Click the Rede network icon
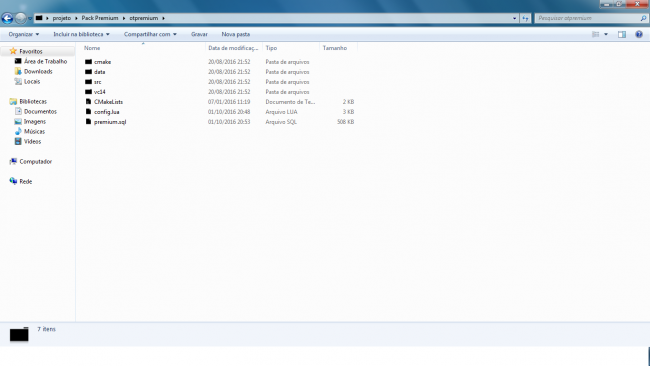Viewport: 650px width, 366px height. [13, 181]
